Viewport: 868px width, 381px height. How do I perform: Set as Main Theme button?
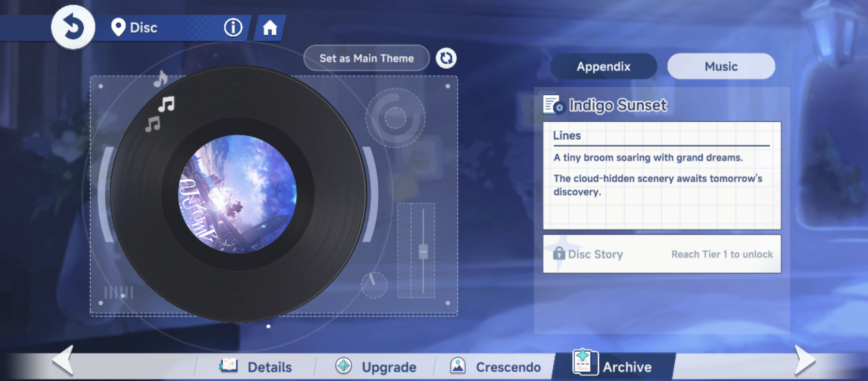click(367, 58)
